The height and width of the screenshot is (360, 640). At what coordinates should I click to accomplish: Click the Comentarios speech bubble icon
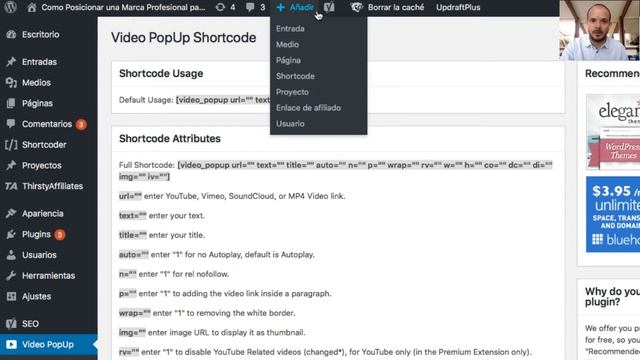pyautogui.click(x=11, y=124)
